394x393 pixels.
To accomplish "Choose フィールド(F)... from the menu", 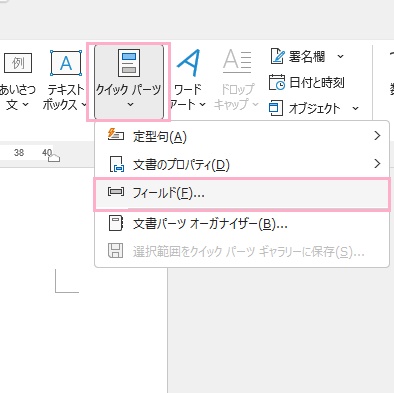I will [x=242, y=193].
